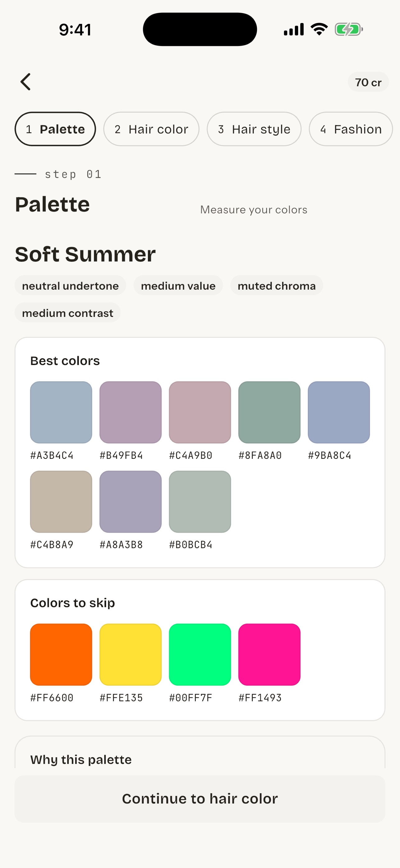Open the Fashion step tab

[351, 129]
